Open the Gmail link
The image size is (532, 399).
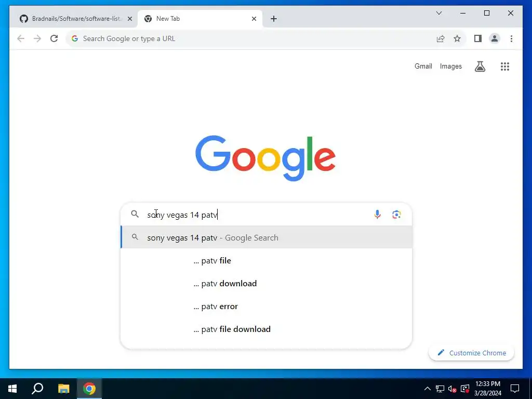(423, 66)
